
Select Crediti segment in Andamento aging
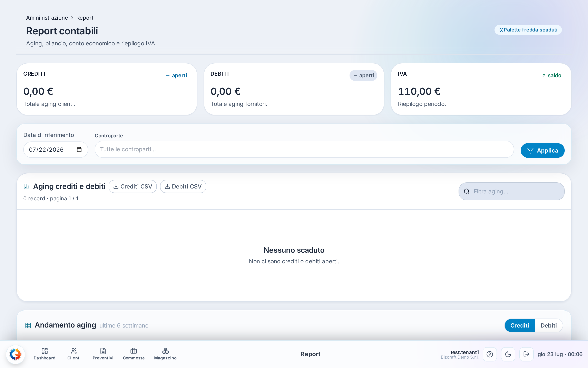[519, 325]
